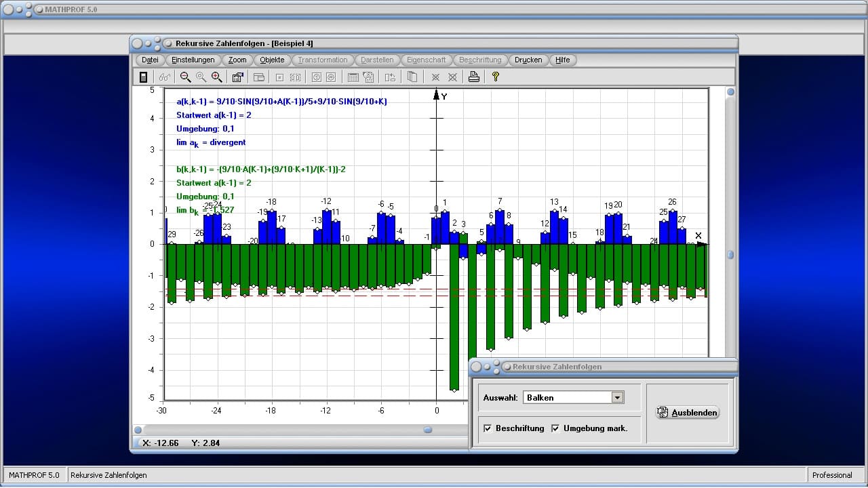
Task: Click the grayed glasses icon
Action: pyautogui.click(x=163, y=77)
